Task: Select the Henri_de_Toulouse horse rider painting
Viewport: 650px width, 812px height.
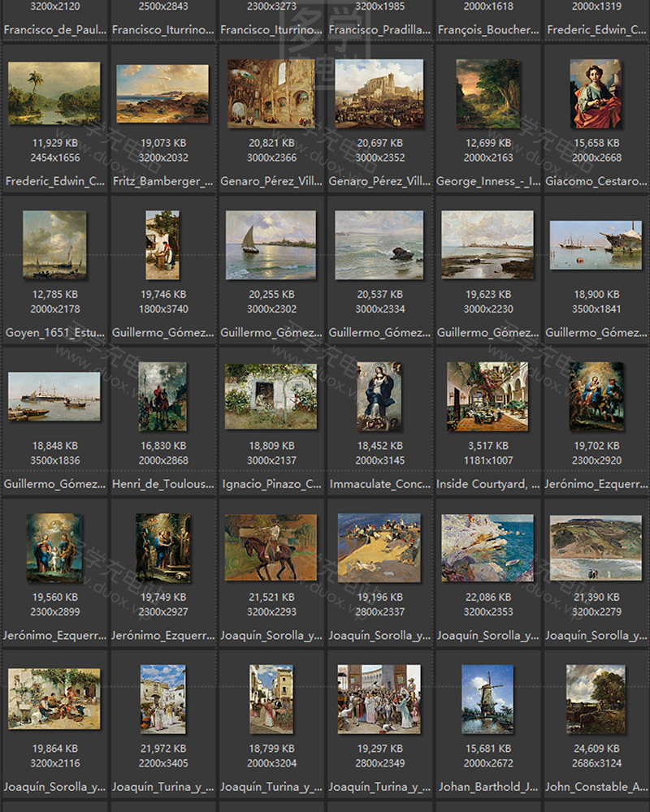Action: [162, 396]
